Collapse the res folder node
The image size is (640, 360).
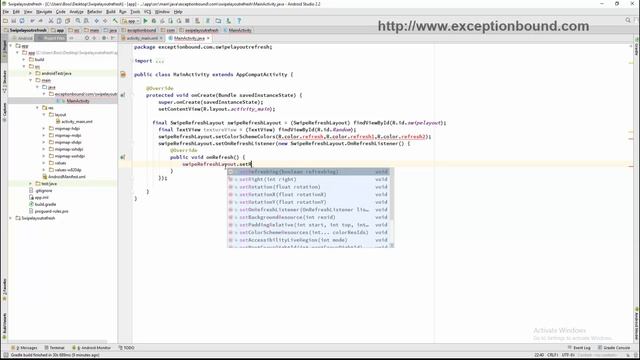point(37,108)
